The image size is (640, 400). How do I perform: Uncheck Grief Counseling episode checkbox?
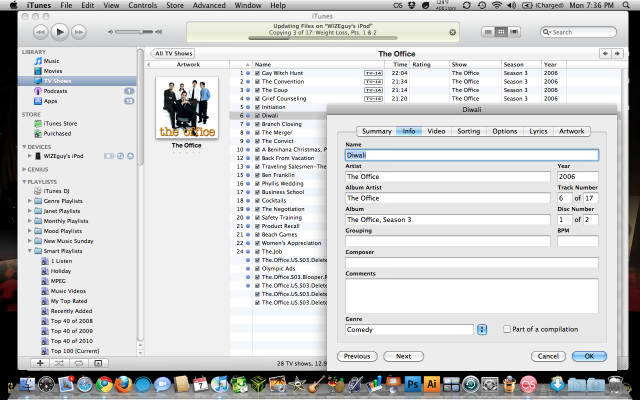pos(258,99)
